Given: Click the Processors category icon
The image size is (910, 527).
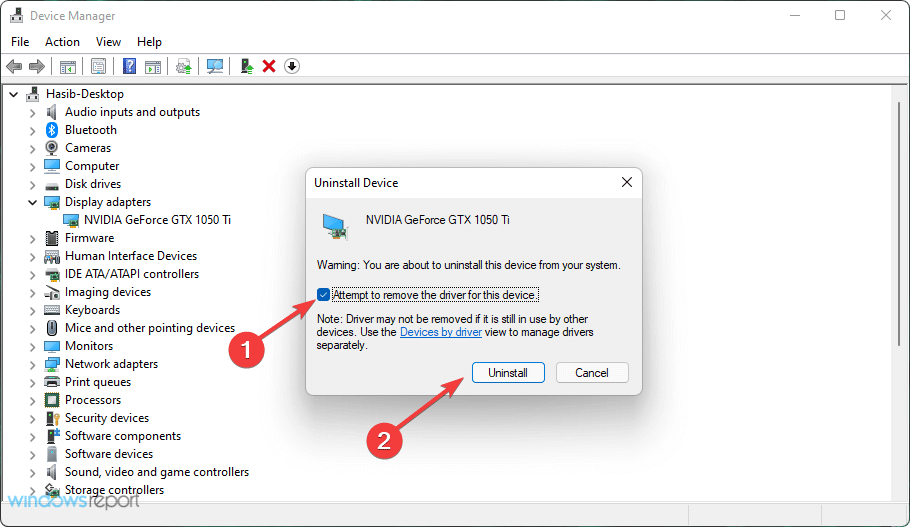Looking at the screenshot, I should [x=52, y=400].
